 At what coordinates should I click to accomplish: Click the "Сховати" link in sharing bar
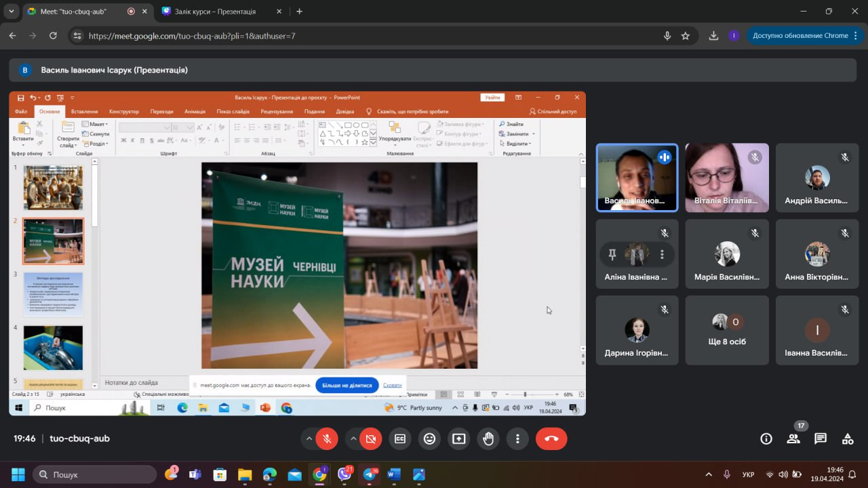pyautogui.click(x=393, y=385)
